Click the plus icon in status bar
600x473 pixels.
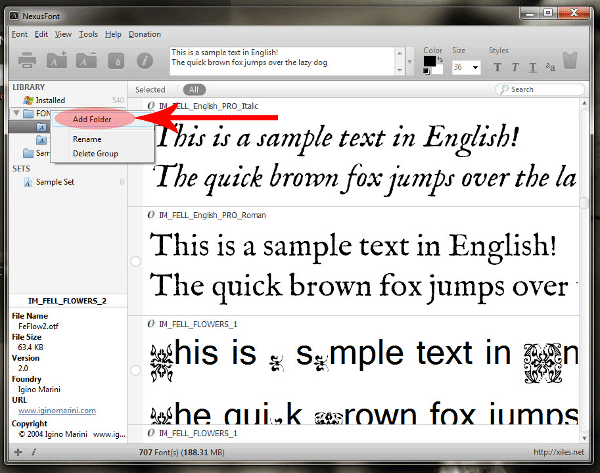click(18, 452)
